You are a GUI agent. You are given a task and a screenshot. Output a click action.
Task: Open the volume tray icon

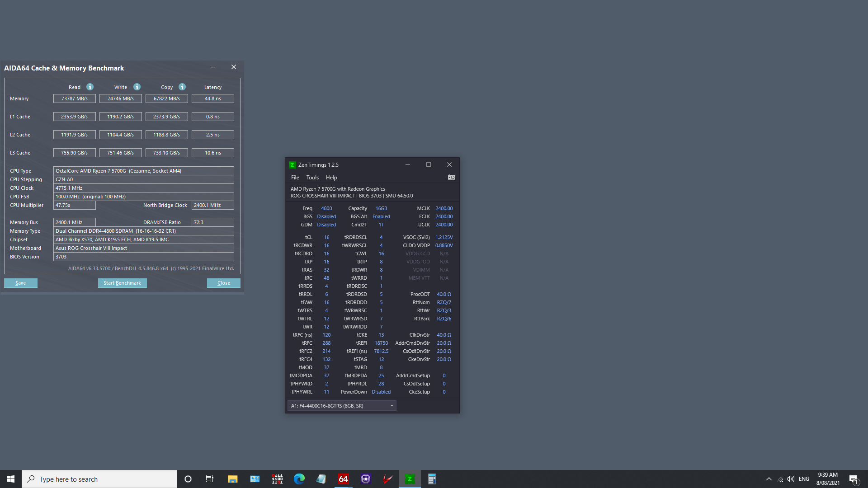coord(791,479)
